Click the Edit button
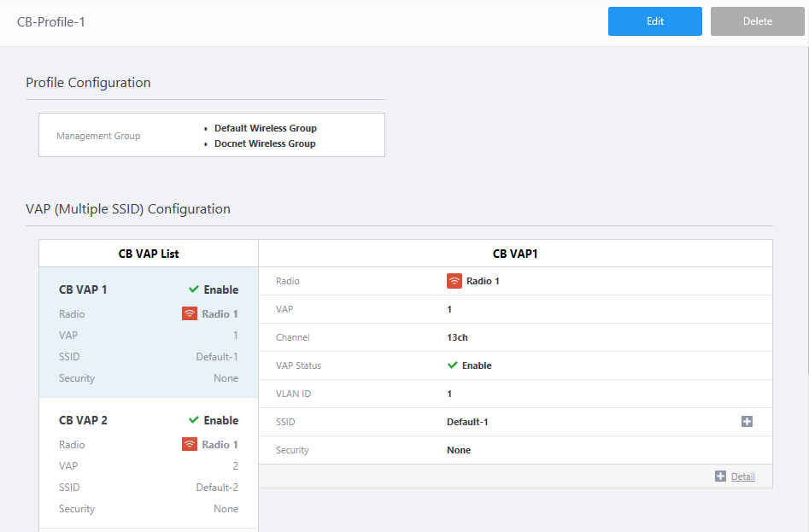The image size is (809, 532). click(654, 21)
